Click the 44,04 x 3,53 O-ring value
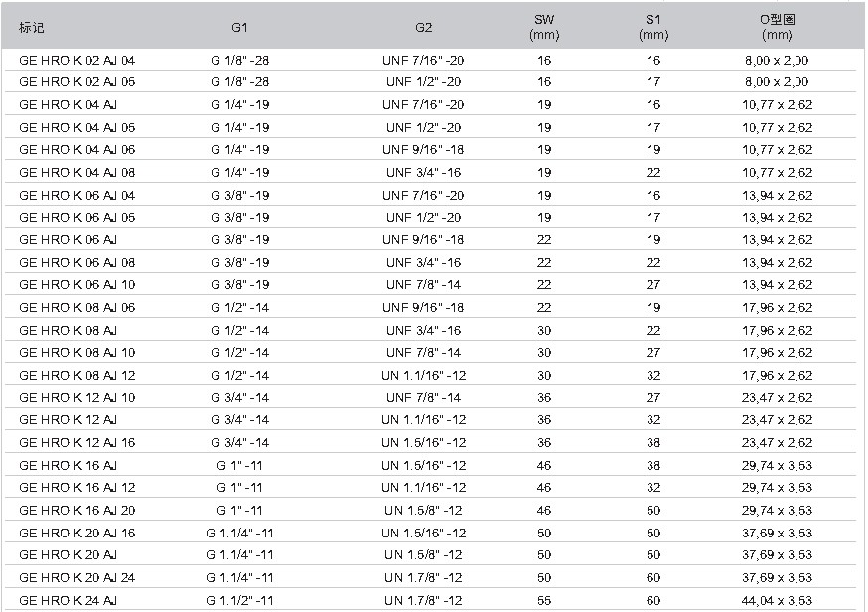The height and width of the screenshot is (612, 868). 777,600
